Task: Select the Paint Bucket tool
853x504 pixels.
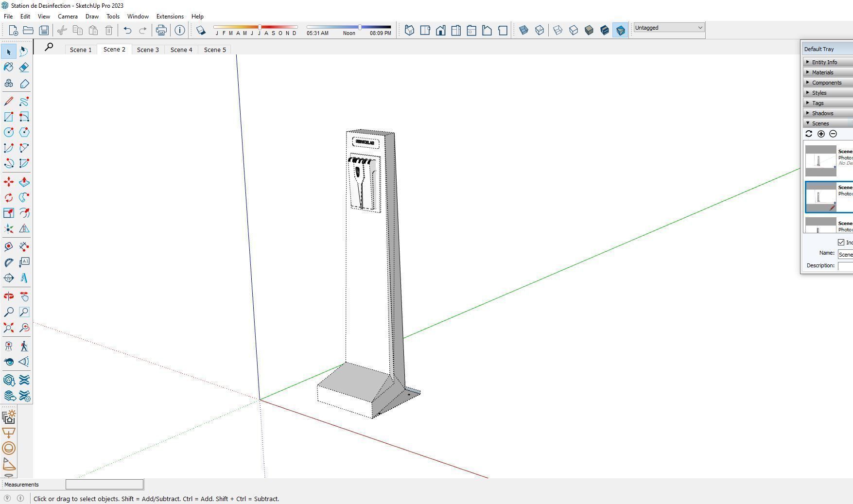Action: [9, 67]
